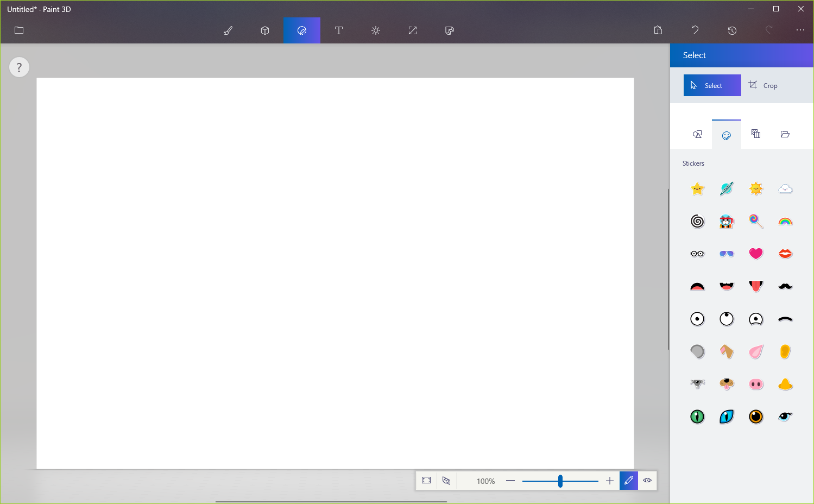This screenshot has width=814, height=504.
Task: Click the highlighted Stickers tool in the top toolbar
Action: (302, 30)
